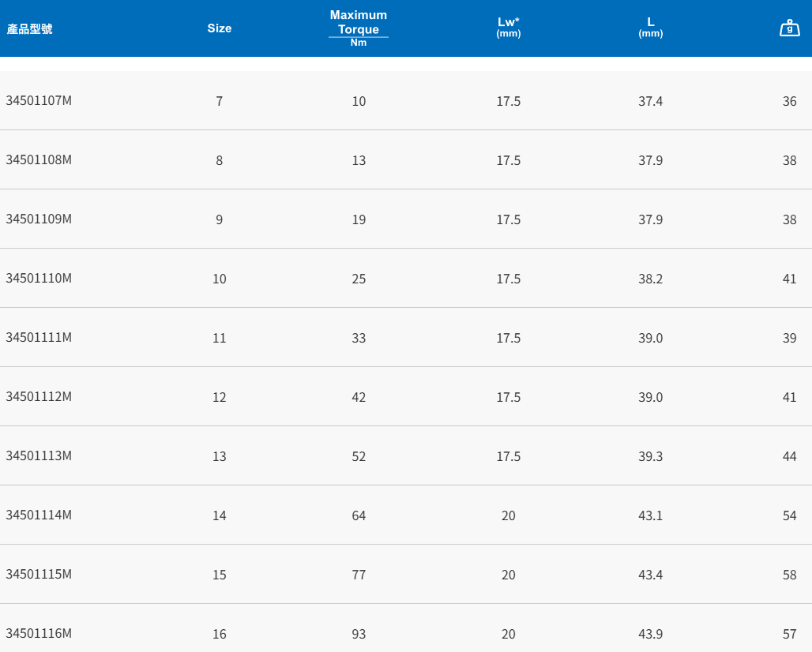Viewport: 812px width, 652px height.
Task: Select product number 34501108M
Action: point(39,160)
